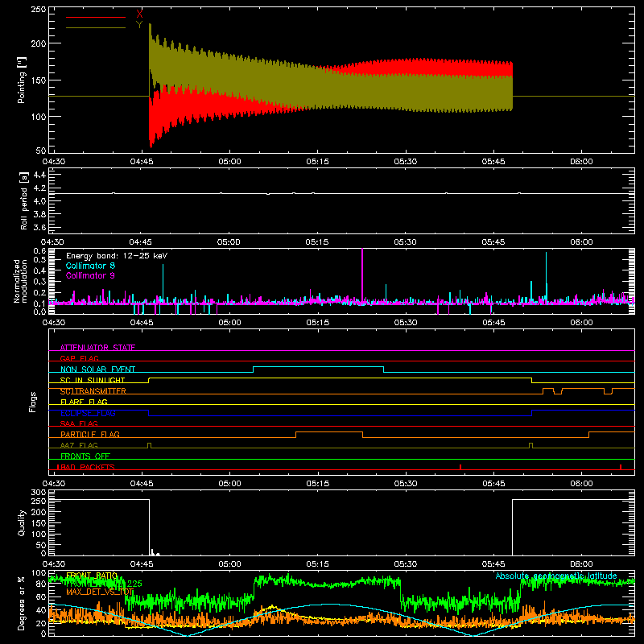The image size is (644, 644).
Task: Click the olive Y legend label
Action: click(139, 25)
